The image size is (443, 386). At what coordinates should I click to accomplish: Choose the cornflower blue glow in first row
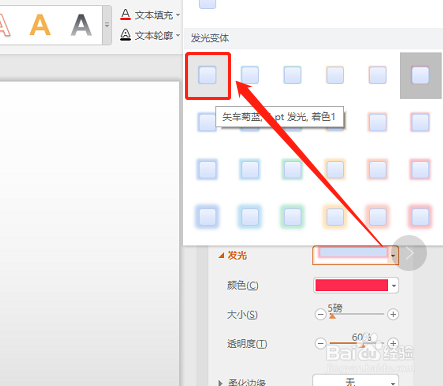point(207,75)
